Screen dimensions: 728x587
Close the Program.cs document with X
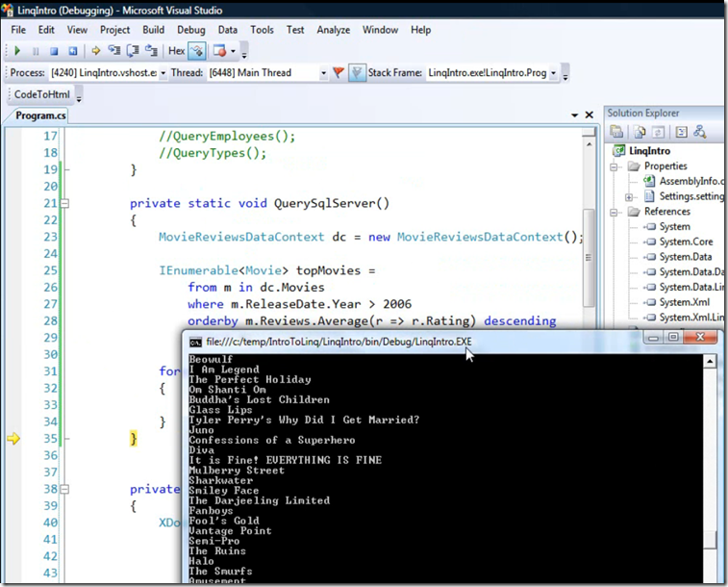(x=589, y=115)
